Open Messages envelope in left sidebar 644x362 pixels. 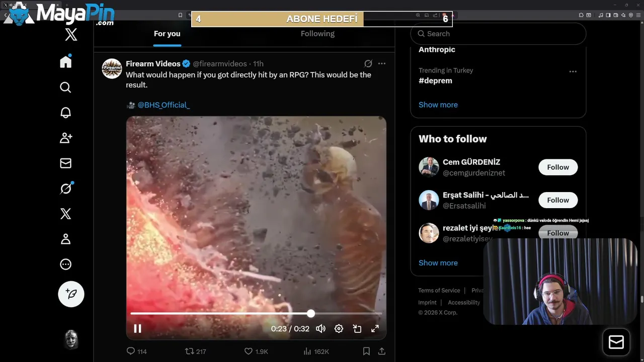pyautogui.click(x=66, y=163)
